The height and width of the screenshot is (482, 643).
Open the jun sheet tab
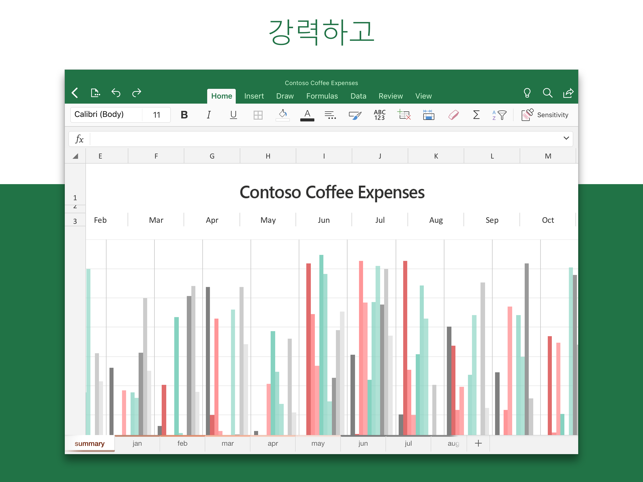click(363, 443)
